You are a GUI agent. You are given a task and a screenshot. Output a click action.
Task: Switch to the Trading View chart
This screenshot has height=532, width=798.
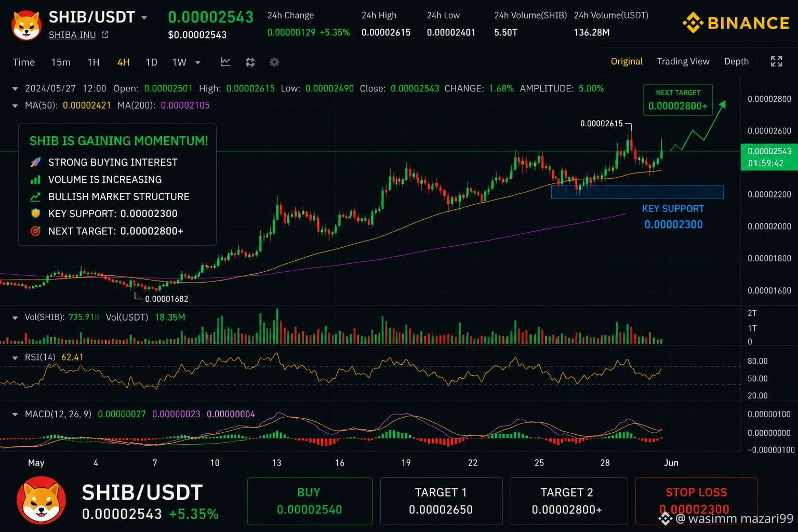tap(683, 61)
